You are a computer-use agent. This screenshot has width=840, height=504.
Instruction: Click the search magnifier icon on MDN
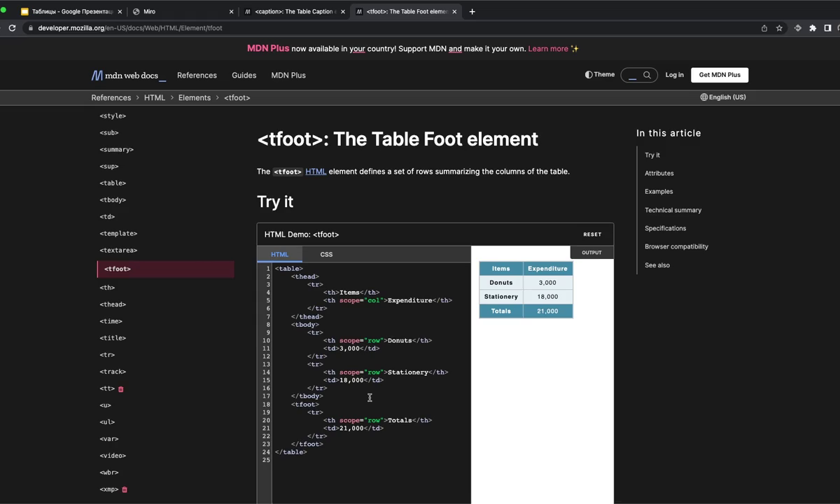click(x=647, y=75)
